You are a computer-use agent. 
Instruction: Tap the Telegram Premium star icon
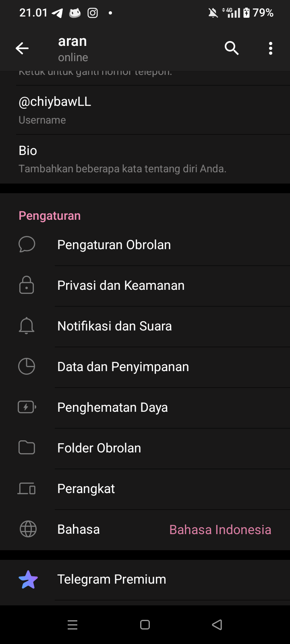coord(28,580)
